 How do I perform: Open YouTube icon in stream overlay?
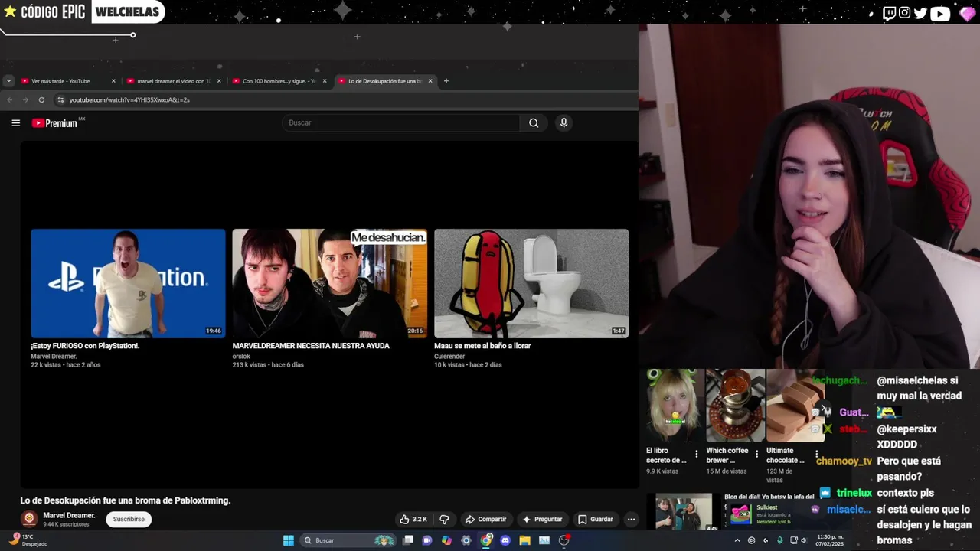tap(940, 13)
